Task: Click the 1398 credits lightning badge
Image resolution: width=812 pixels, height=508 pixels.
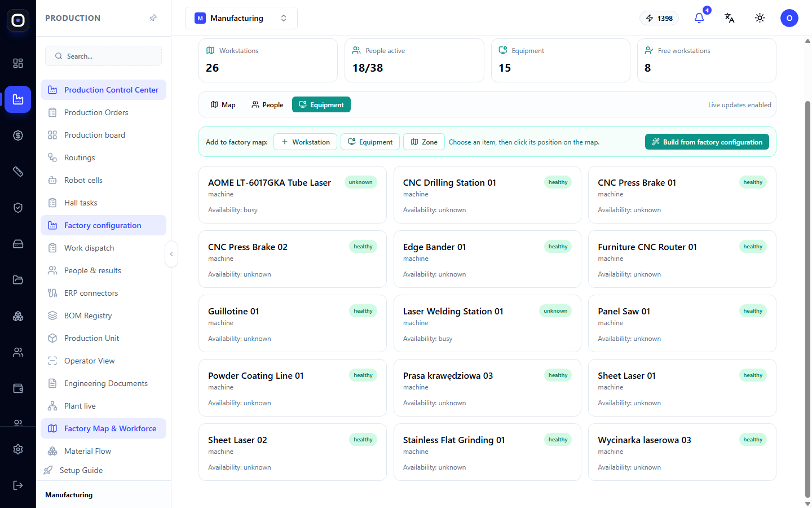Action: coord(660,18)
